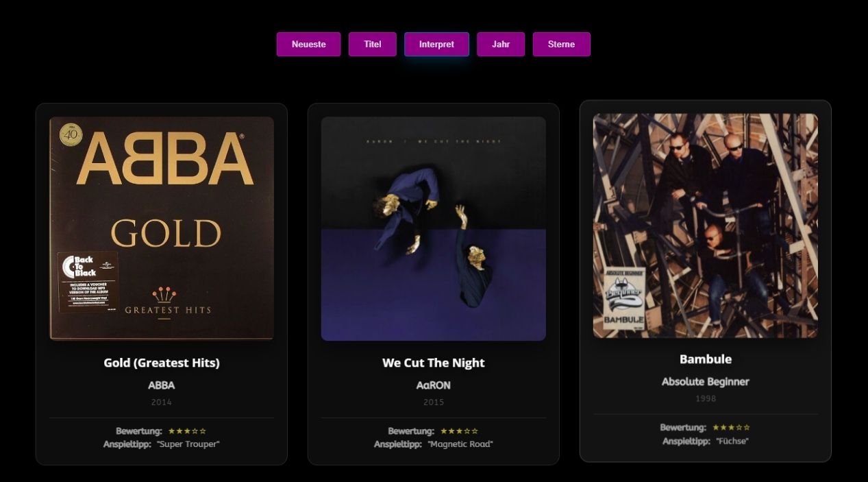Select the AaRON artist name
The height and width of the screenshot is (482, 868).
point(434,385)
